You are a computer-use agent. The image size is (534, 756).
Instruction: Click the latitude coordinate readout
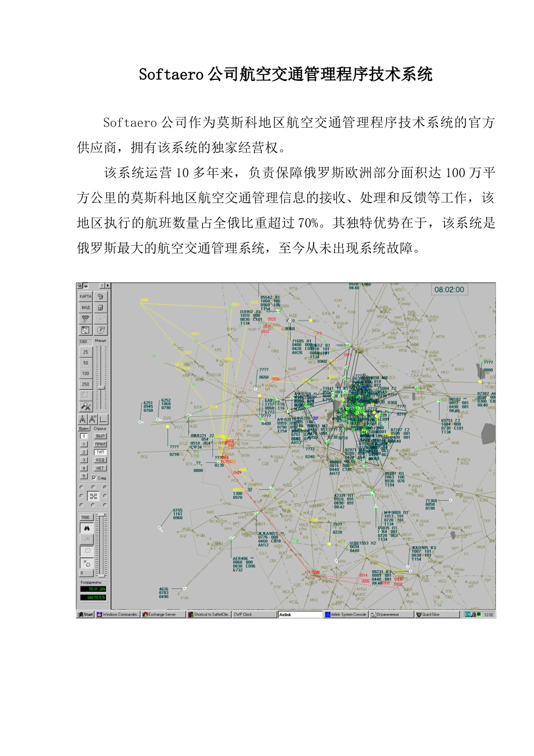click(93, 589)
